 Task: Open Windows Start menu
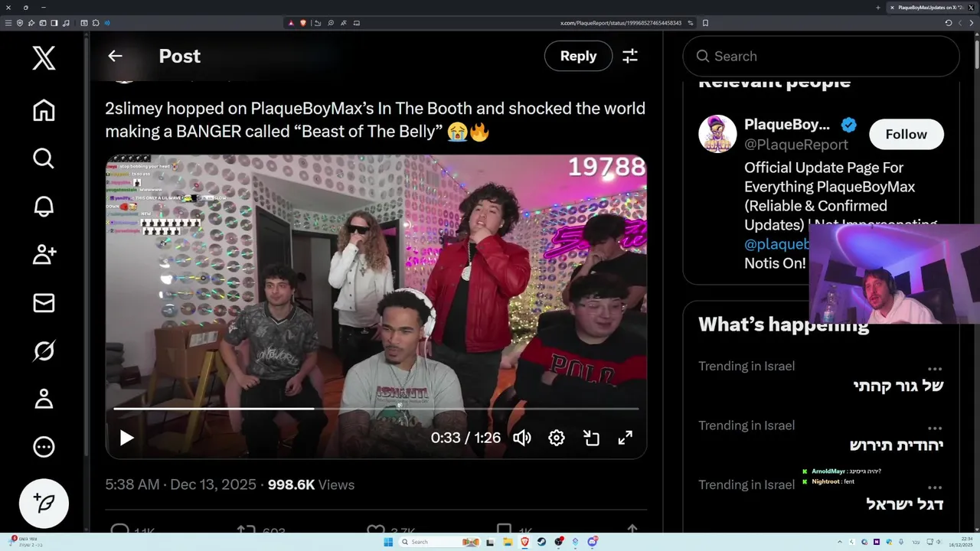(388, 542)
